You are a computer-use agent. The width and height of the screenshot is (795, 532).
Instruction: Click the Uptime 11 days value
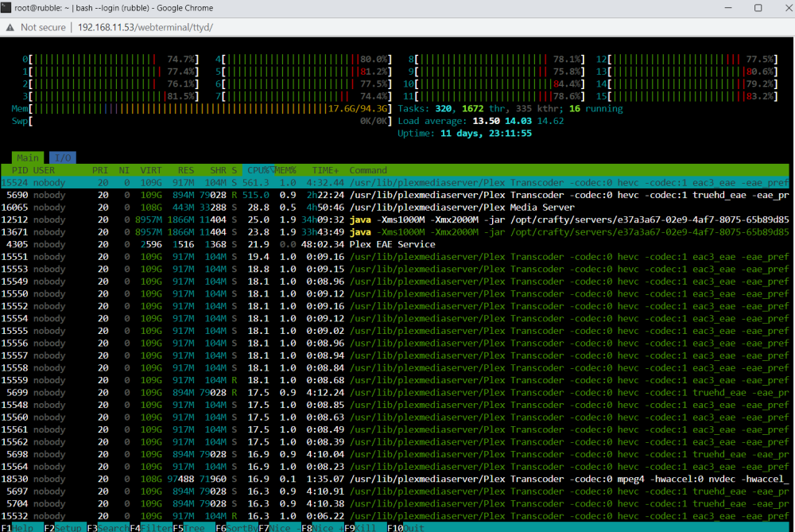(486, 134)
